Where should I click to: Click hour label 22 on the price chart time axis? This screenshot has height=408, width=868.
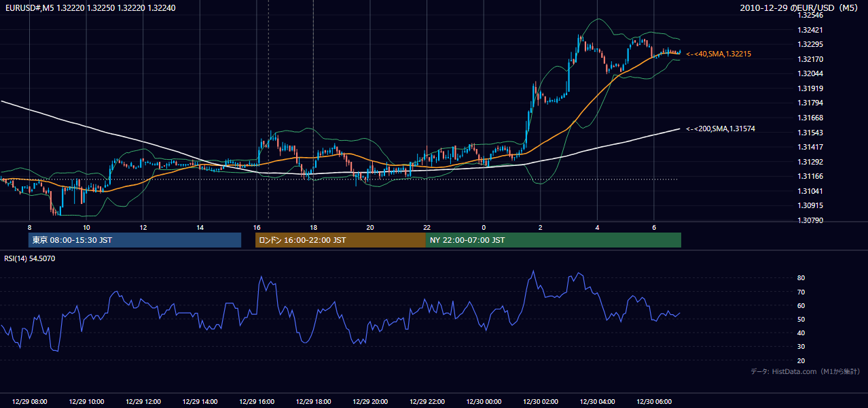point(427,227)
